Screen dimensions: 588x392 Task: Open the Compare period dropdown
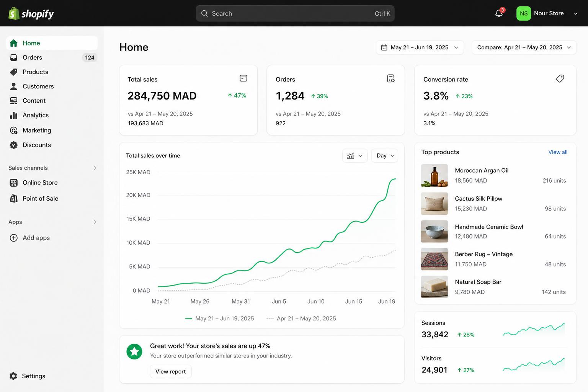524,47
